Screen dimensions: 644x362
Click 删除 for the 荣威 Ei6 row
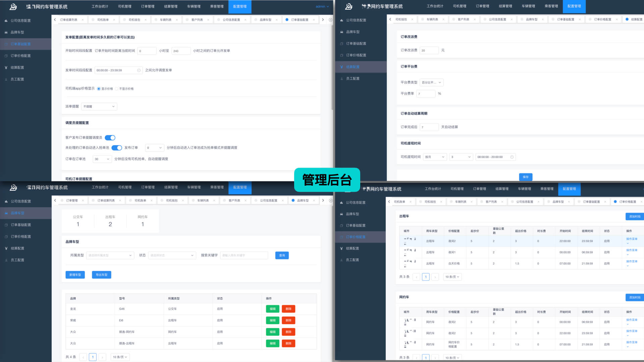coord(288,320)
